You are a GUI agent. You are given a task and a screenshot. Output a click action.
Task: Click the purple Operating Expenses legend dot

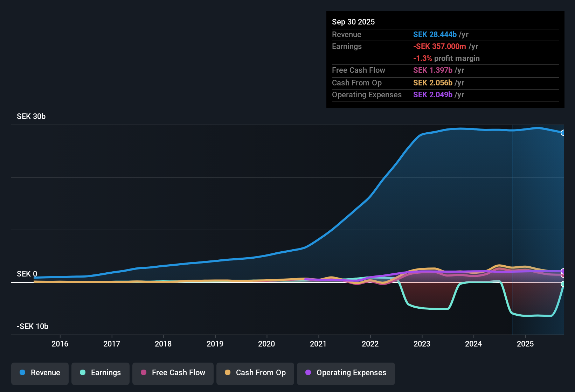(308, 373)
